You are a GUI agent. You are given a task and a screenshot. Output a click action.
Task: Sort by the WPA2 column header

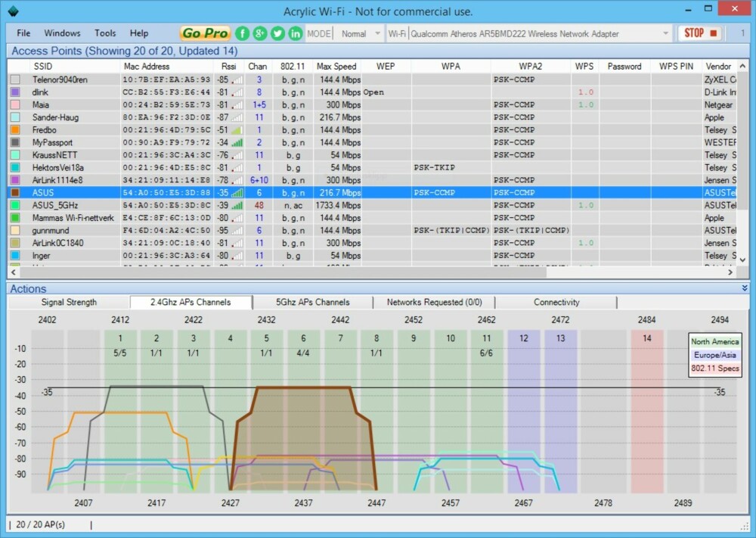(x=531, y=66)
